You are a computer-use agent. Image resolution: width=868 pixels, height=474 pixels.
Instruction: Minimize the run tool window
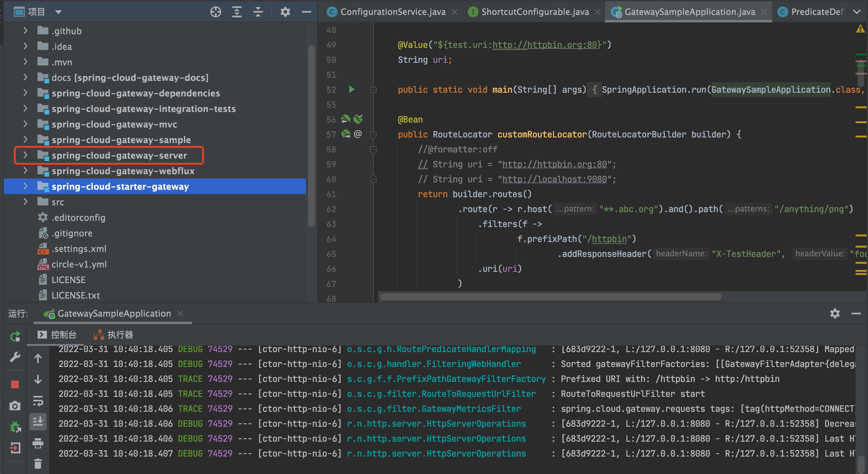click(x=856, y=314)
